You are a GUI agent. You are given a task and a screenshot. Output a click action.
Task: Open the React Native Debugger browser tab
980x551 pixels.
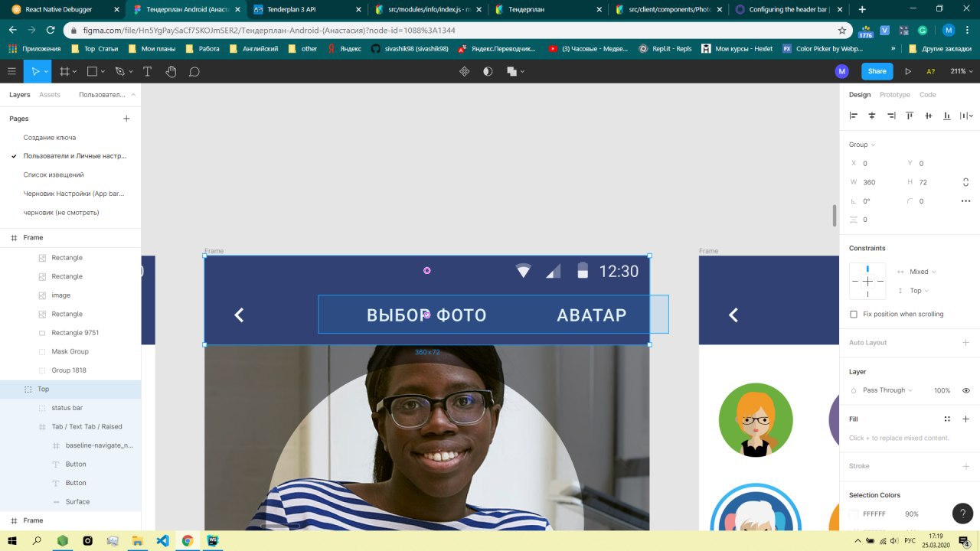[x=64, y=9]
